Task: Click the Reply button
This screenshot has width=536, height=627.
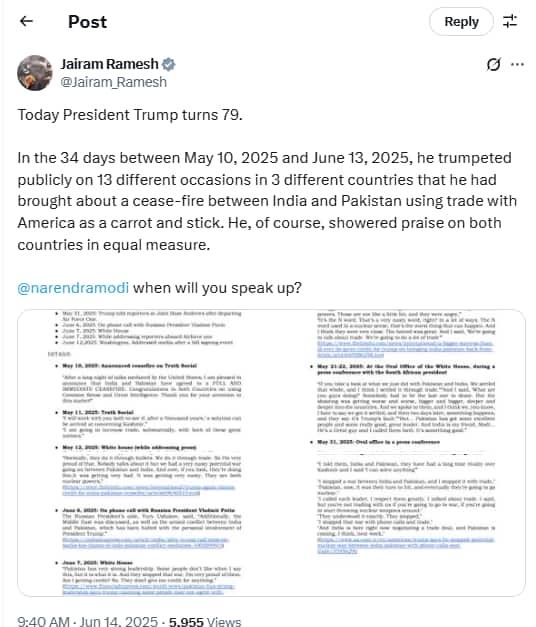Action: click(461, 22)
